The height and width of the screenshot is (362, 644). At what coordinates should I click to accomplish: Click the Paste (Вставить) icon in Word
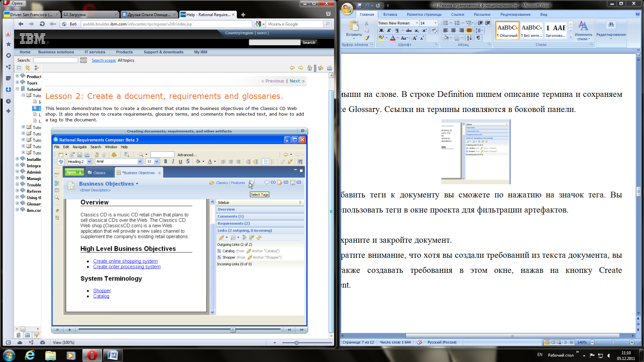pos(354,26)
